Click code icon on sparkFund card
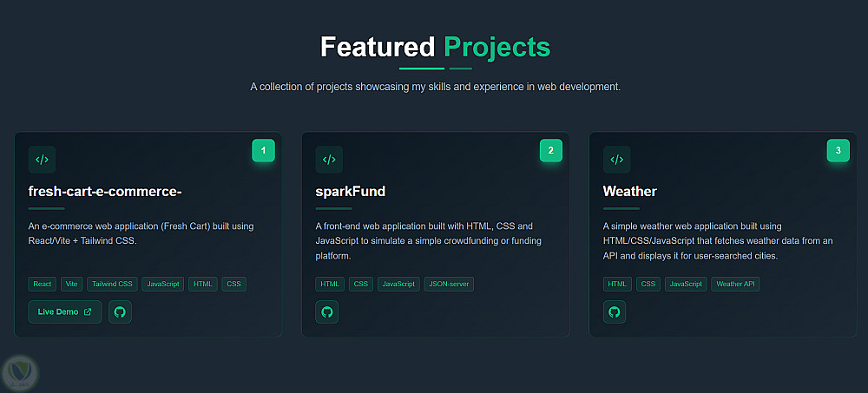 click(x=329, y=160)
